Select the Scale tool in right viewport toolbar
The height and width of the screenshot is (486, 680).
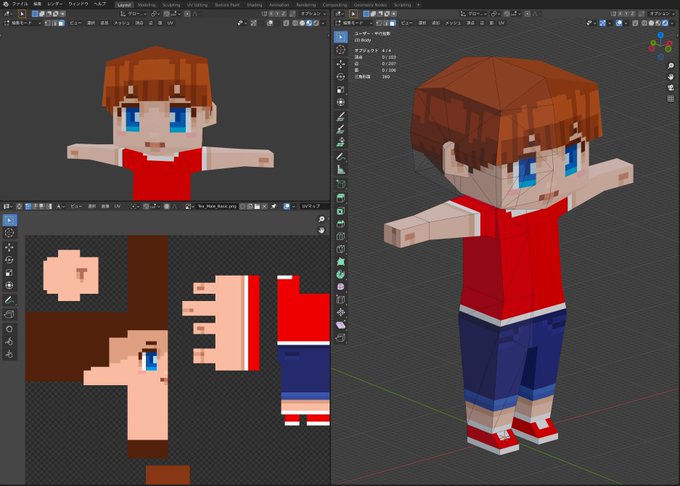341,89
